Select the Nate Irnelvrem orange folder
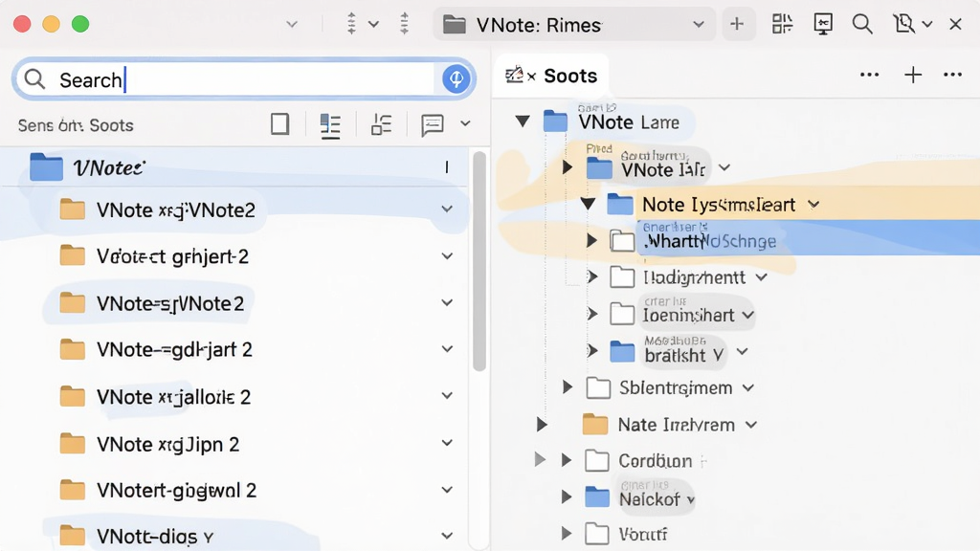The width and height of the screenshot is (980, 551). [595, 425]
